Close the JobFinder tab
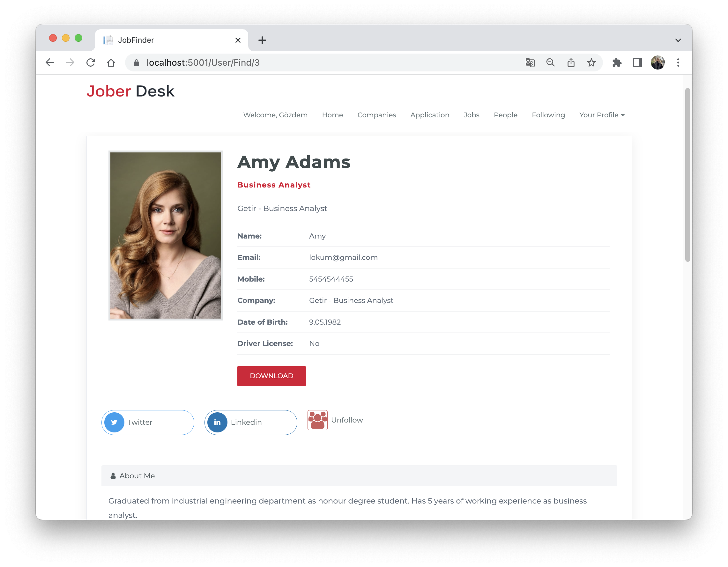The height and width of the screenshot is (567, 728). coord(238,40)
